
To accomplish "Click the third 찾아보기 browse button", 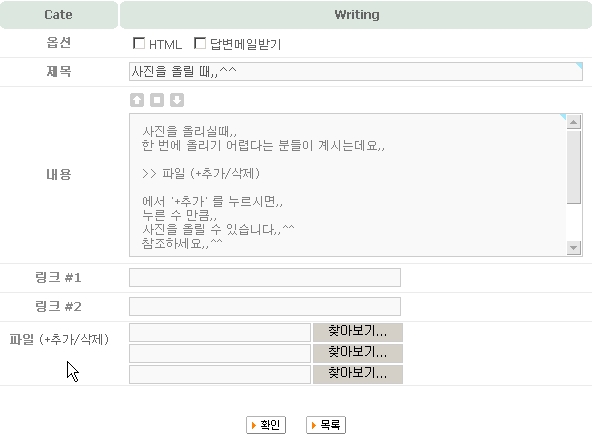I will pos(358,374).
